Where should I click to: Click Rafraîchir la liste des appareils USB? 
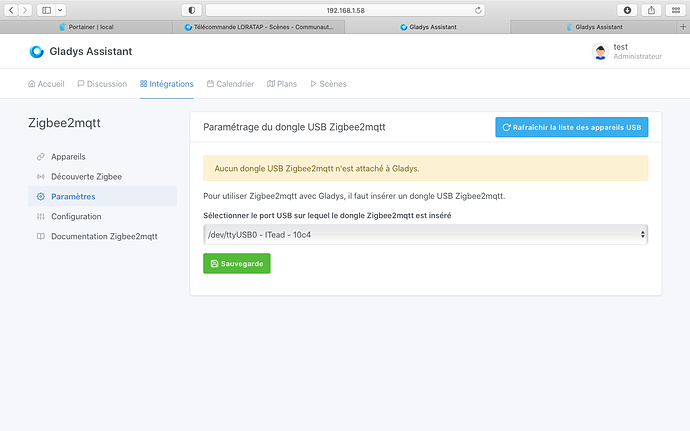pyautogui.click(x=571, y=127)
